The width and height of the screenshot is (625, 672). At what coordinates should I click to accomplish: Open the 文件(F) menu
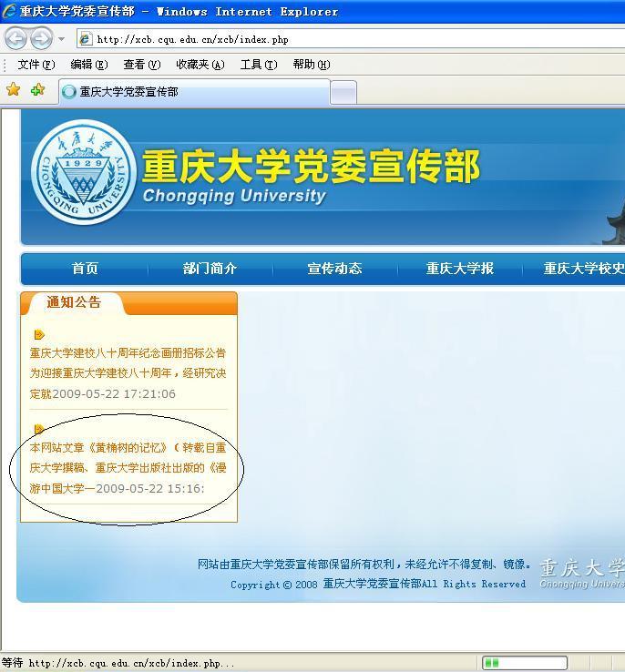[x=36, y=65]
